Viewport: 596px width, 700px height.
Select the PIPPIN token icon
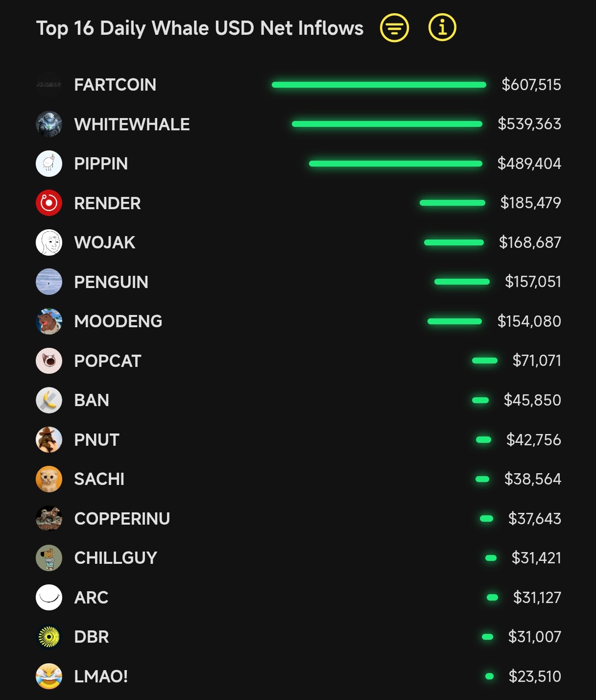point(49,164)
